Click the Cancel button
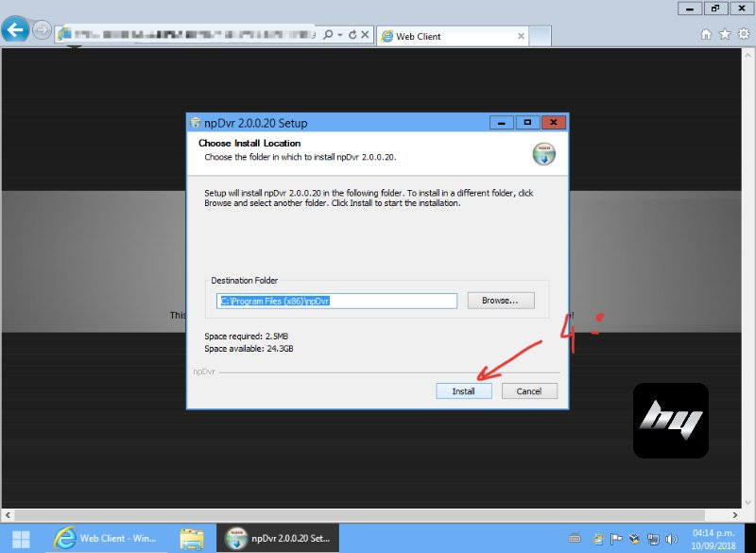 coord(529,391)
